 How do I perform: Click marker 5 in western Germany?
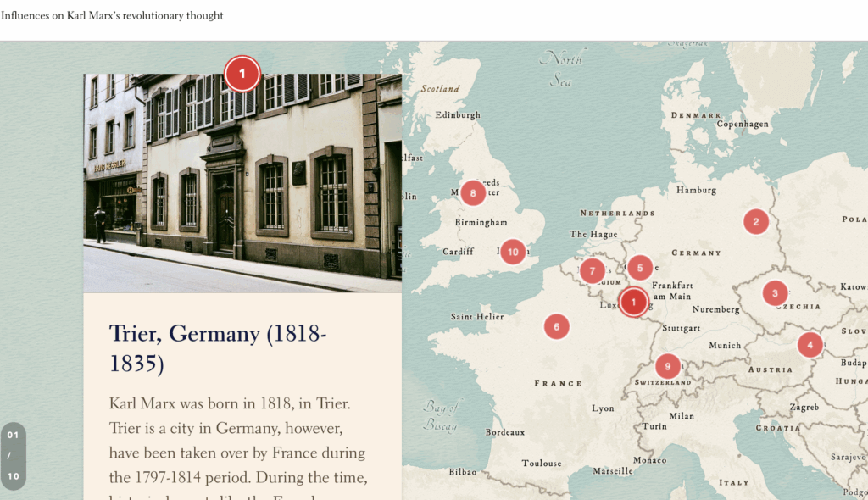coord(640,268)
